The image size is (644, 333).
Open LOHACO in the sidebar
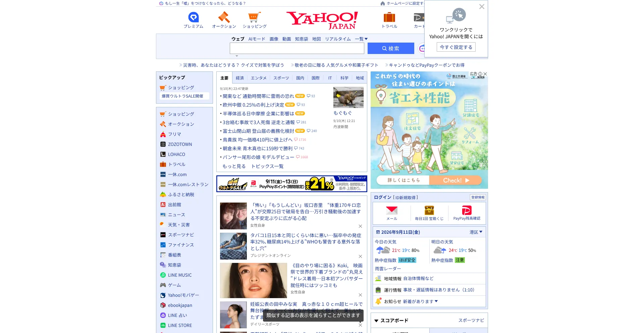pos(176,154)
